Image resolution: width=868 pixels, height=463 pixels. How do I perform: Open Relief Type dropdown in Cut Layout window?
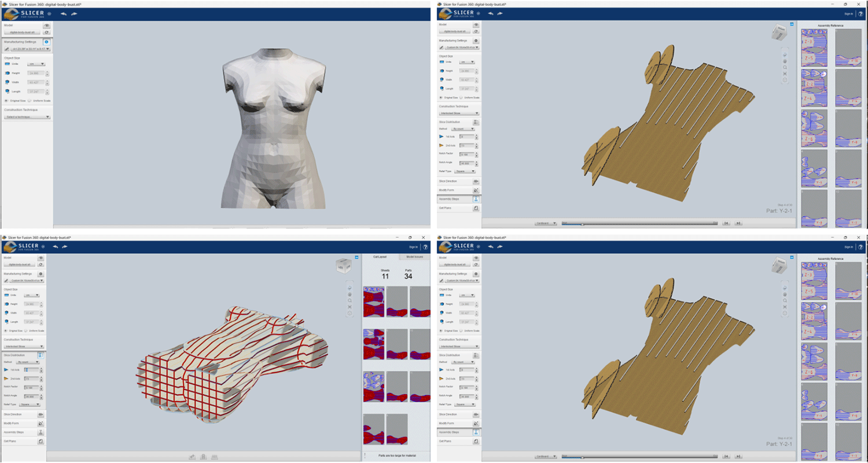[x=30, y=405]
